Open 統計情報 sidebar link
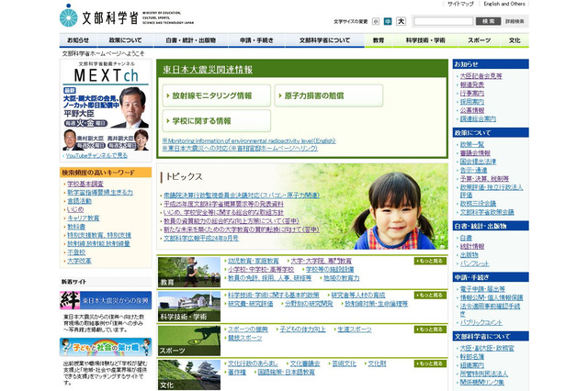 472,246
